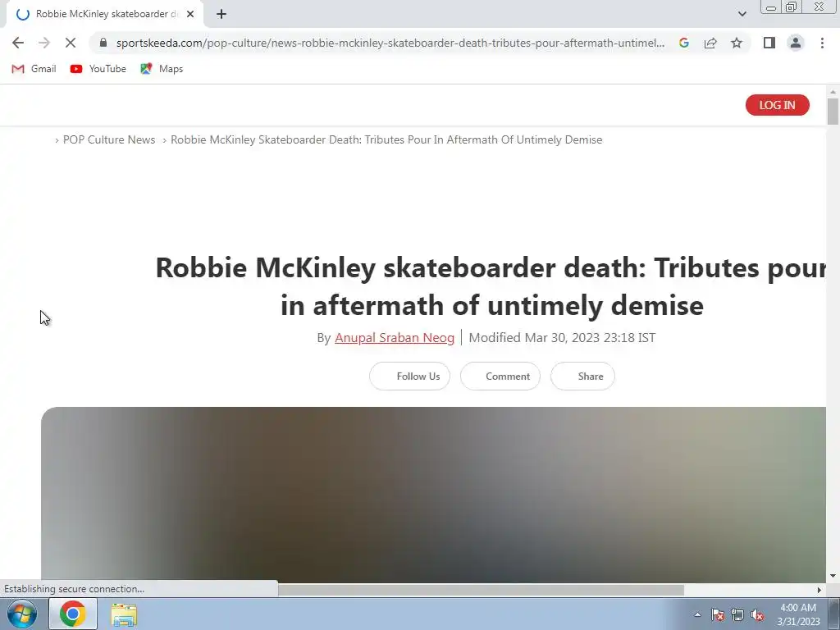This screenshot has height=630, width=840.
Task: Click the muted volume tray icon
Action: (757, 614)
